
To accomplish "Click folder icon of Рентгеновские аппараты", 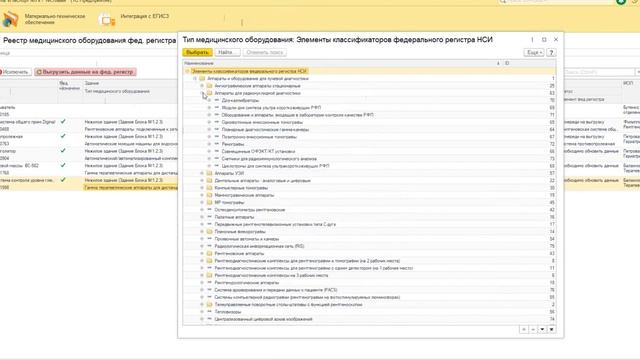I will 209,253.
